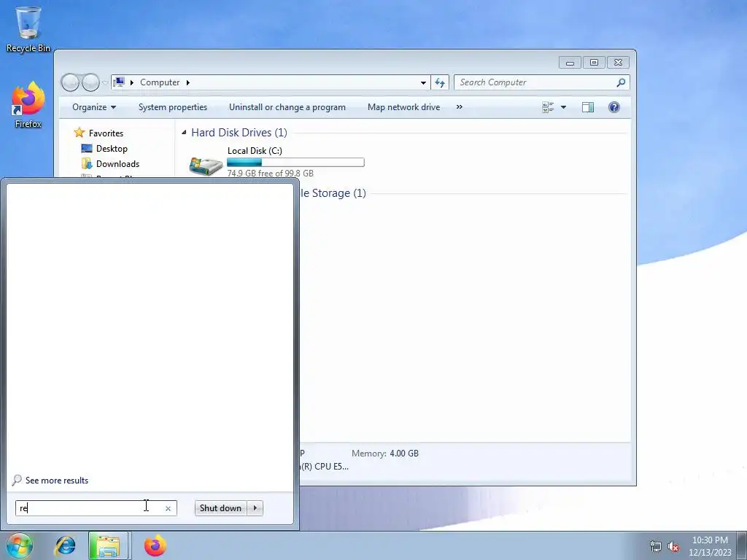Maximize the Computer window
747x560 pixels.
[x=594, y=63]
